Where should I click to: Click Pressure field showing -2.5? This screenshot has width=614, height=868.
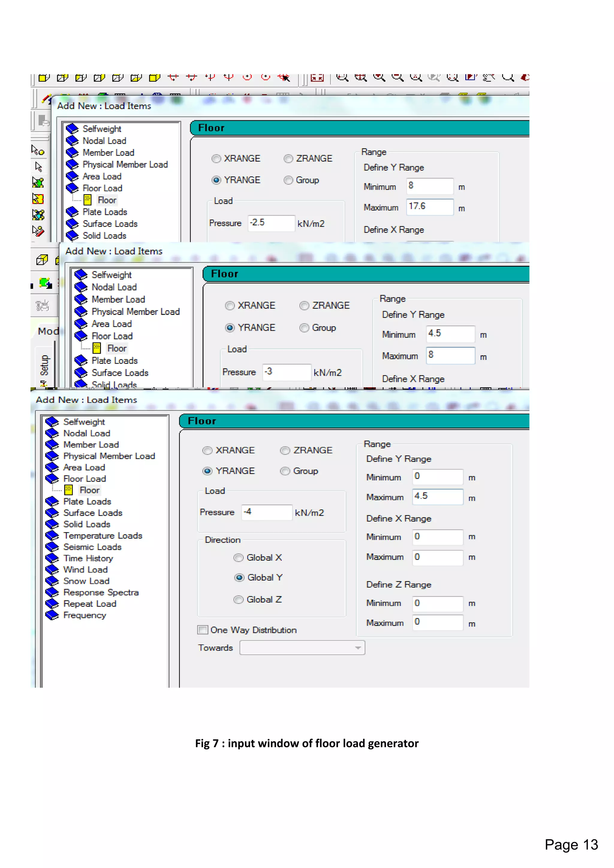click(x=271, y=223)
